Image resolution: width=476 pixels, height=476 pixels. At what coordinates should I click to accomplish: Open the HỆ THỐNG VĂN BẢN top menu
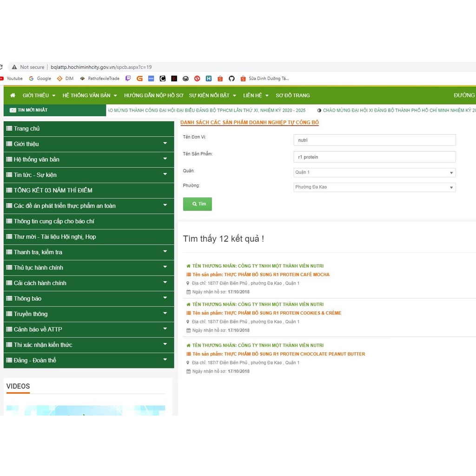[89, 95]
